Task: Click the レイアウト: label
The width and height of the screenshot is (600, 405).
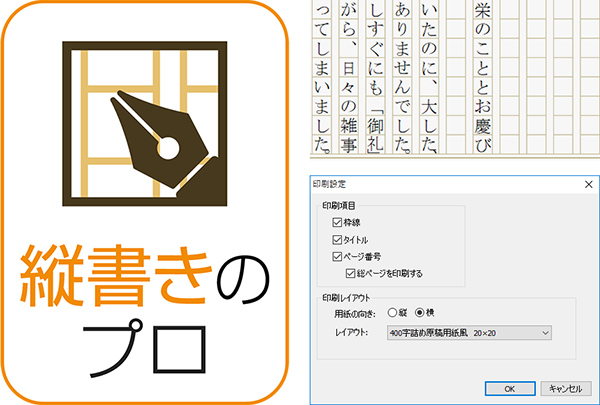Action: [x=351, y=333]
